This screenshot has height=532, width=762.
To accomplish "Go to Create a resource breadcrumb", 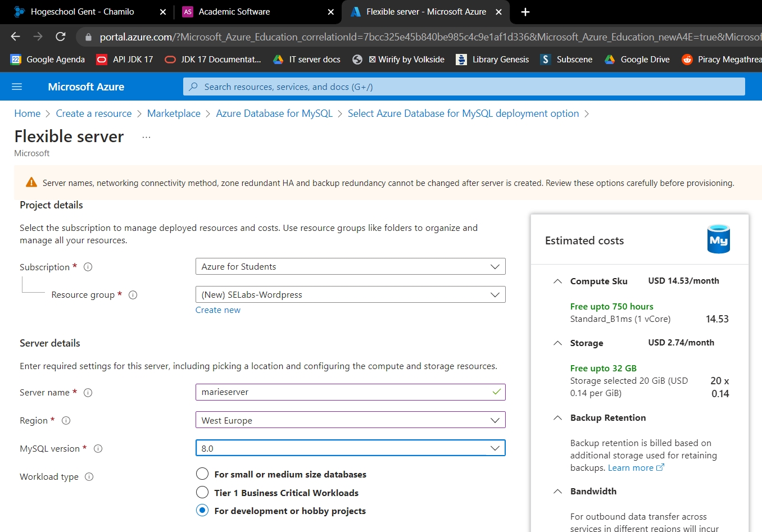I will (94, 113).
